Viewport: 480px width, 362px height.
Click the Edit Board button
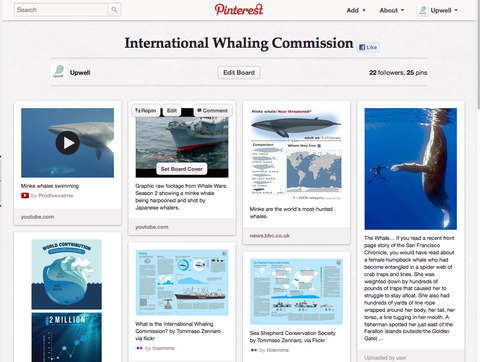(239, 73)
